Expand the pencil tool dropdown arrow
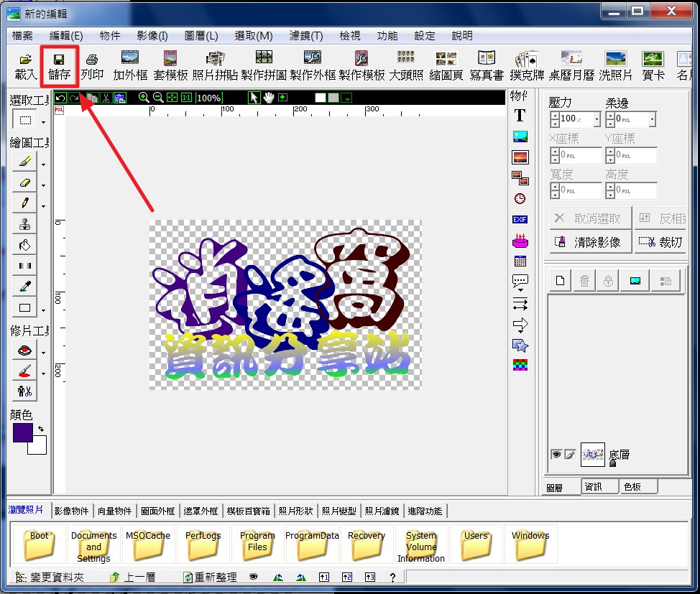The image size is (700, 594). [43, 206]
